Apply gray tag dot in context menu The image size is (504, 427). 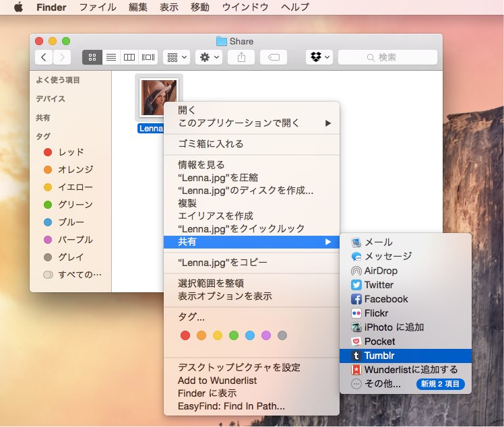(282, 335)
